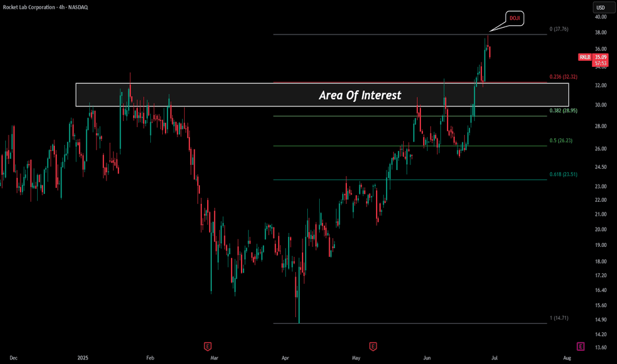Screen dimensions: 617x364
Task: Click the Feb label on time axis
Action: (x=150, y=358)
